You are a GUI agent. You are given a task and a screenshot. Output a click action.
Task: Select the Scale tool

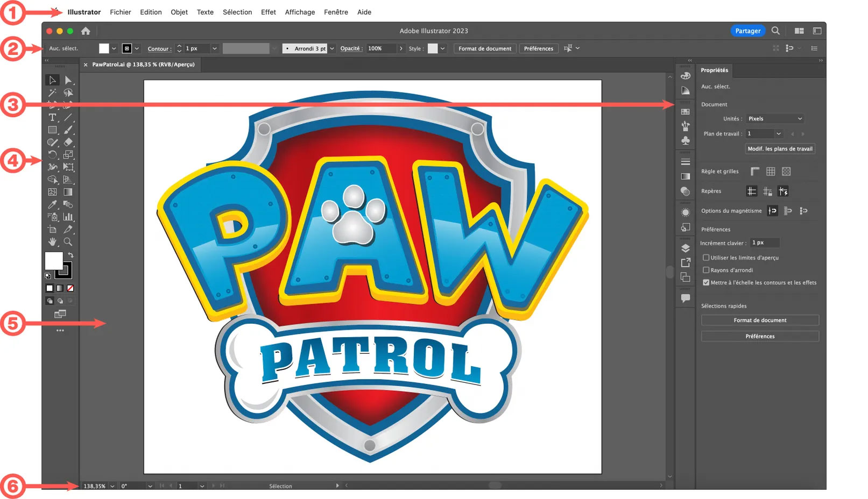coord(68,155)
